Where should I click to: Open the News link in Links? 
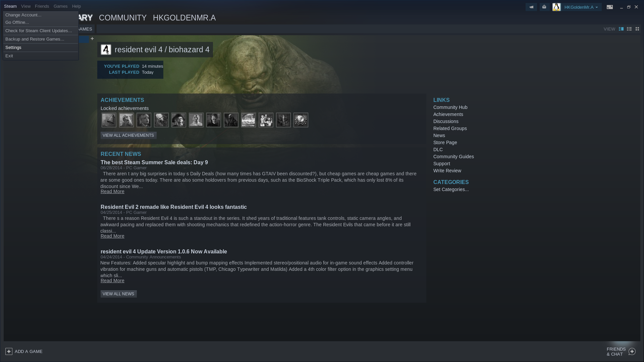[439, 135]
